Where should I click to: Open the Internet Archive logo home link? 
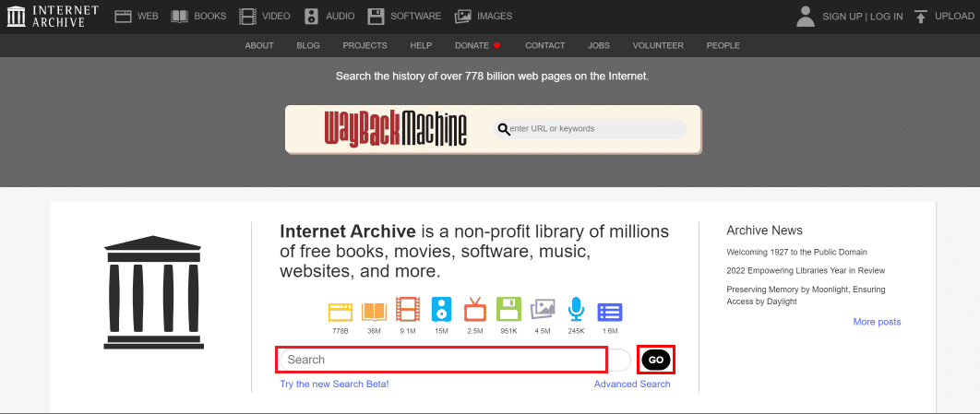pos(53,17)
